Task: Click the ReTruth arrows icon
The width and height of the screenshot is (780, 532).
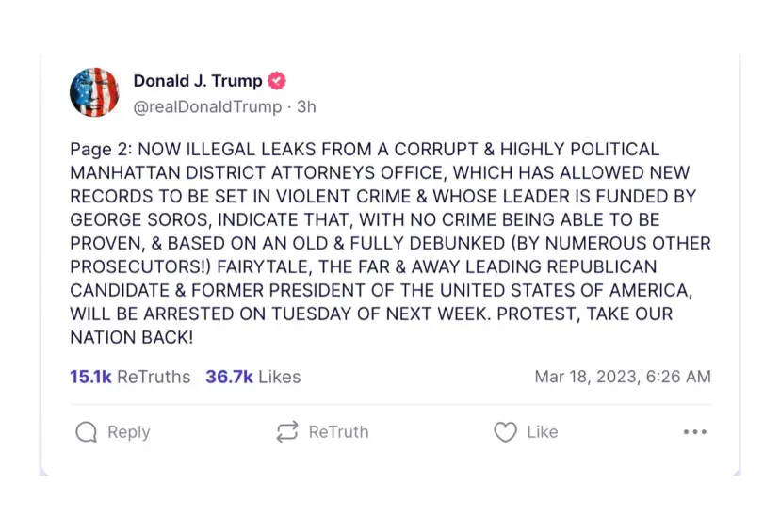Action: 286,432
